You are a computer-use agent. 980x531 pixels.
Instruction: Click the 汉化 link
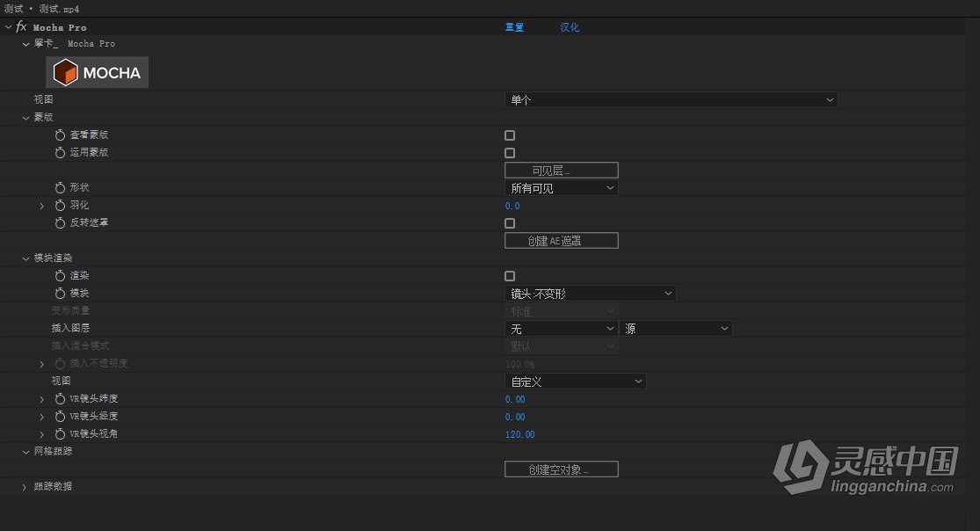click(x=570, y=27)
